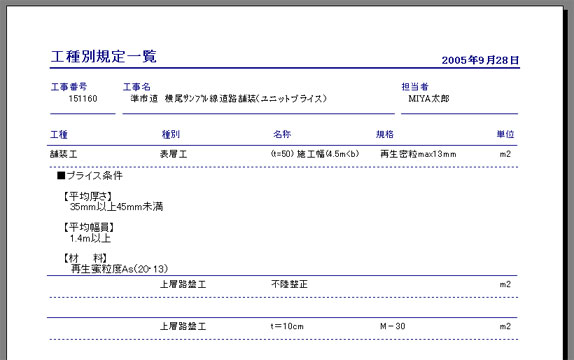Click the 単位 column header
The height and width of the screenshot is (360, 574).
[x=505, y=134]
